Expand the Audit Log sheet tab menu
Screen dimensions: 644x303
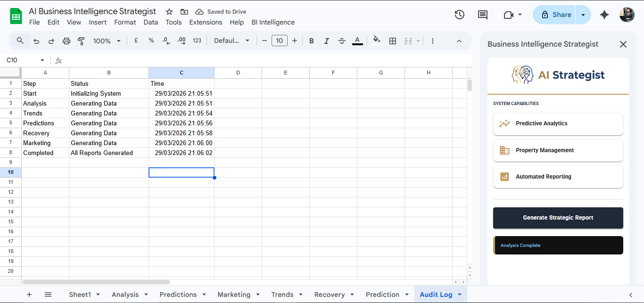tap(460, 294)
